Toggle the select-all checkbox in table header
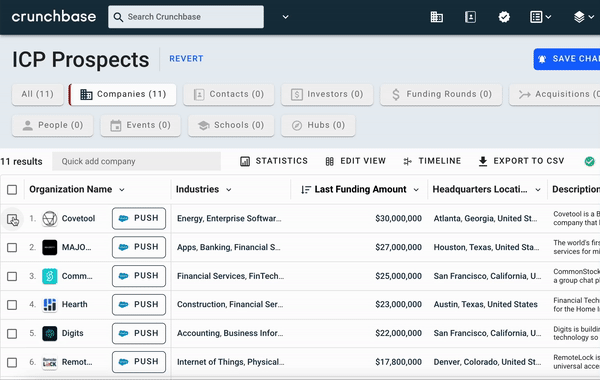The height and width of the screenshot is (380, 600). [x=12, y=189]
